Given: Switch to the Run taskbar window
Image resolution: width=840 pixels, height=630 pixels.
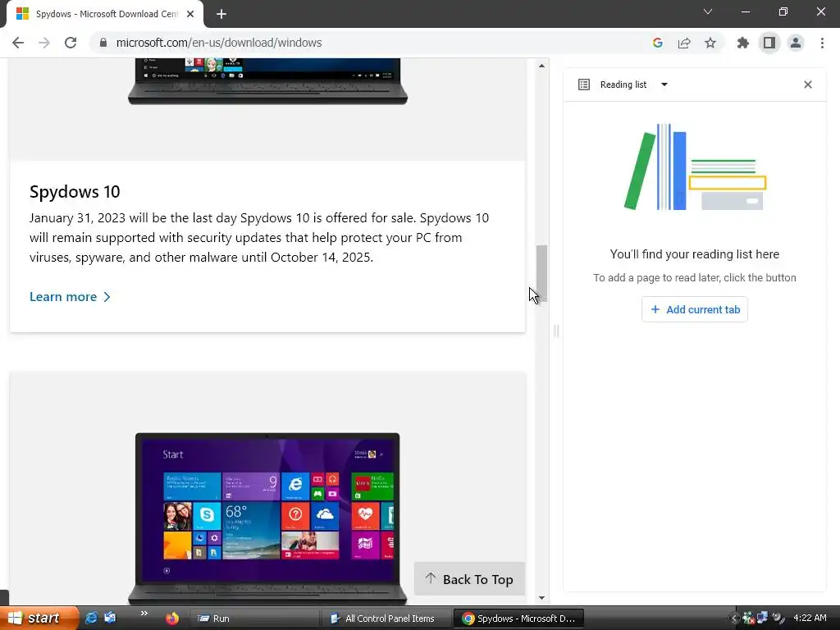Looking at the screenshot, I should click(x=254, y=619).
